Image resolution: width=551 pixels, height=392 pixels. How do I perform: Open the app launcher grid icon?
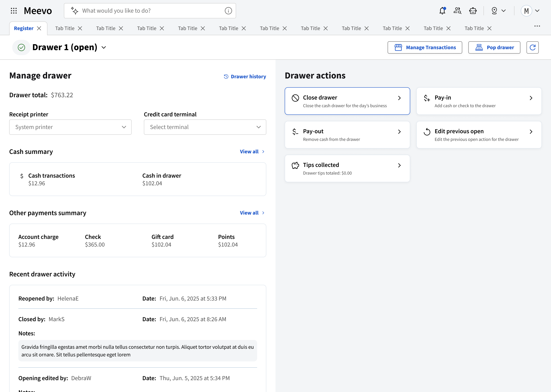click(14, 11)
